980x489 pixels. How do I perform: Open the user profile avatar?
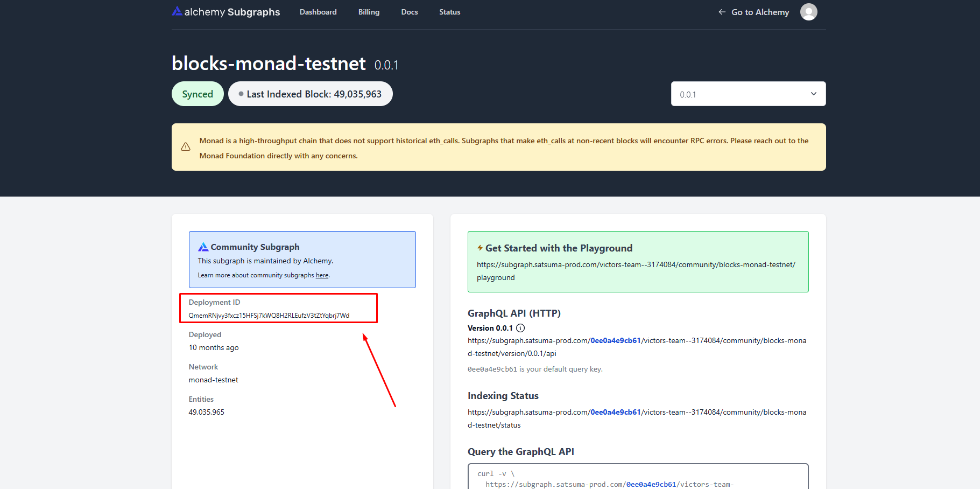click(808, 12)
